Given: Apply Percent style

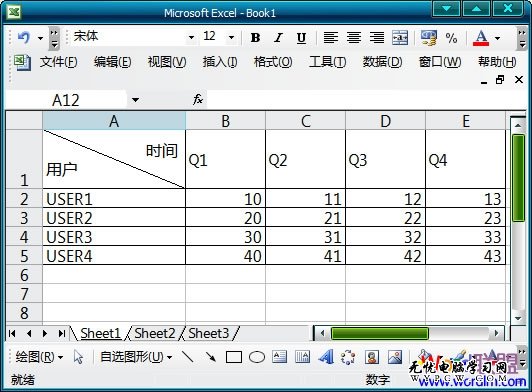Looking at the screenshot, I should click(451, 38).
